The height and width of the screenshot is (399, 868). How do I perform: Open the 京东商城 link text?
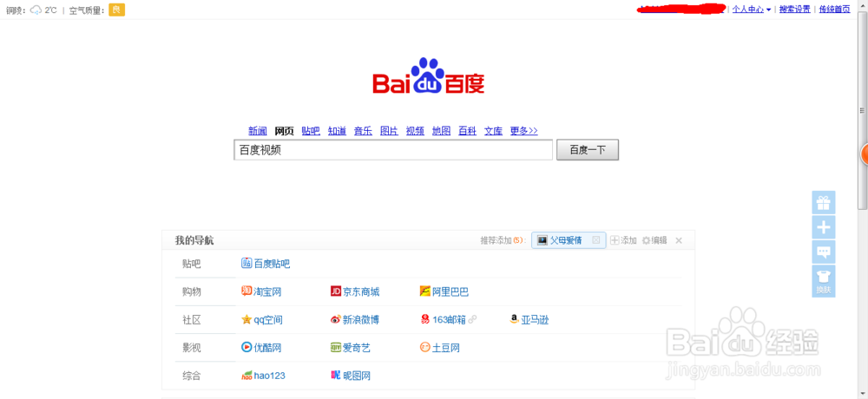361,291
